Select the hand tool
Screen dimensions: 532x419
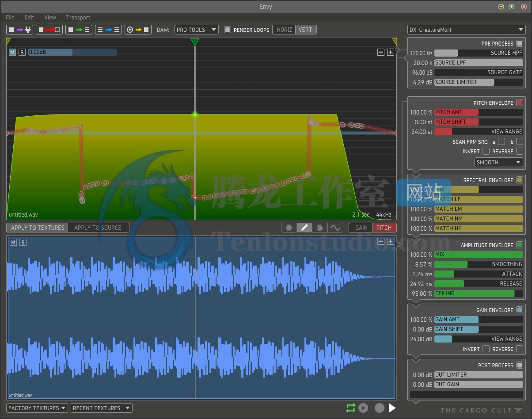coord(319,228)
